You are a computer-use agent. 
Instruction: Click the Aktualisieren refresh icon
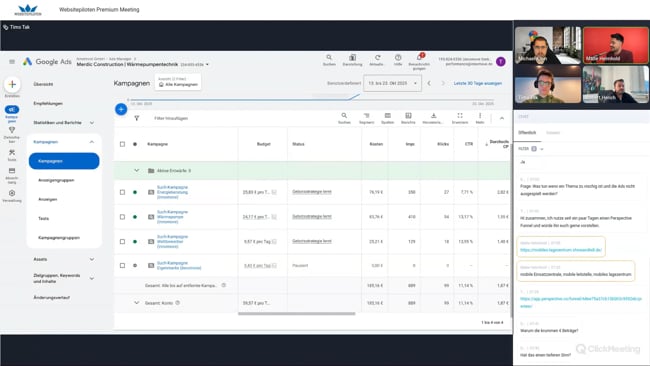click(377, 58)
